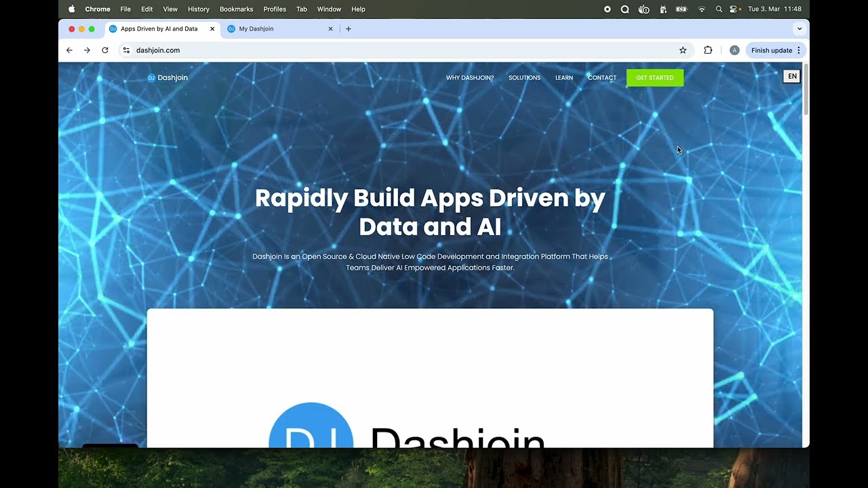Viewport: 868px width, 488px height.
Task: Go forward with the browser forward arrow
Action: pos(87,50)
